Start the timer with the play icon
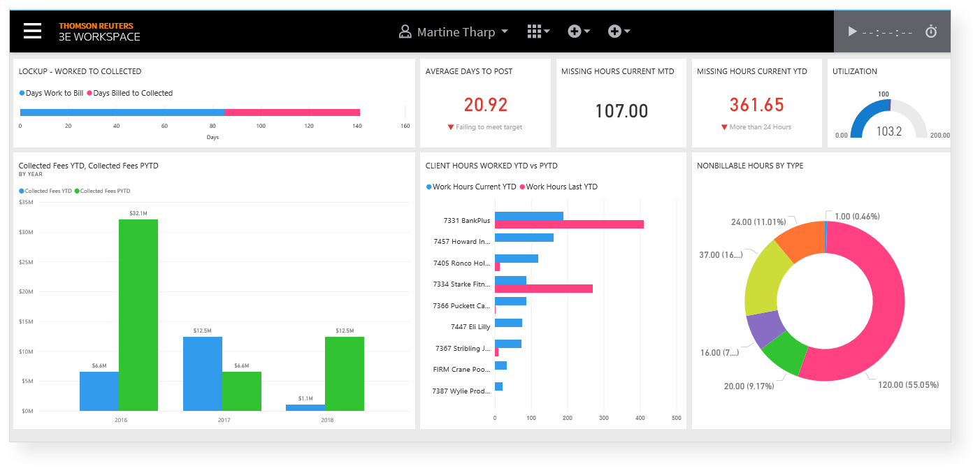This screenshot has width=980, height=471. tap(852, 31)
